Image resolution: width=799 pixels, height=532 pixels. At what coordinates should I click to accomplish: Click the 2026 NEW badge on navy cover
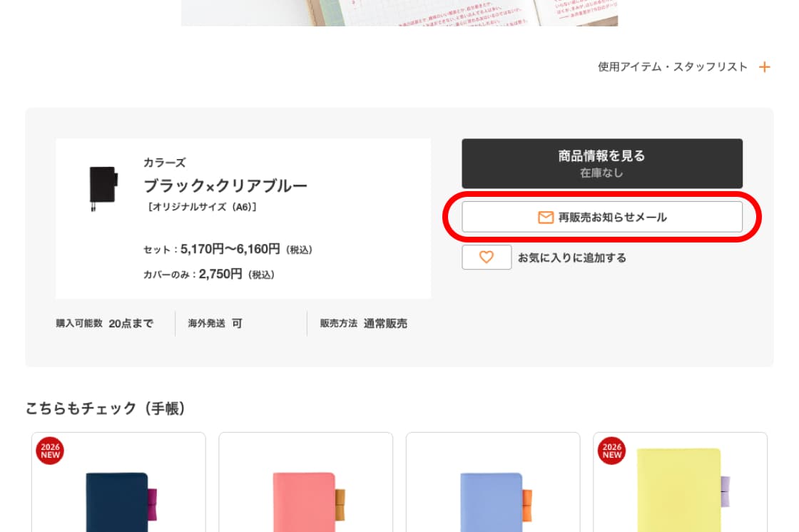tap(50, 451)
